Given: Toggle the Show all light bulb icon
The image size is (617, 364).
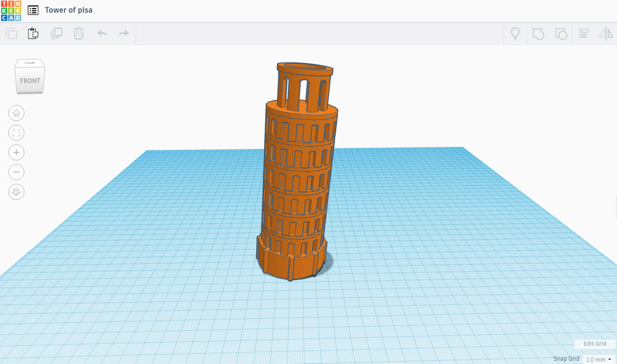Looking at the screenshot, I should (515, 34).
